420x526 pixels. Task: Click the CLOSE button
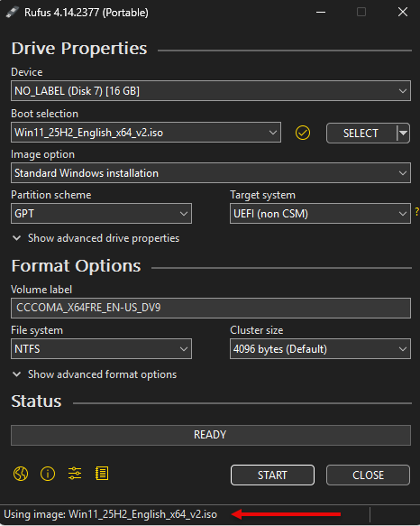pos(368,475)
